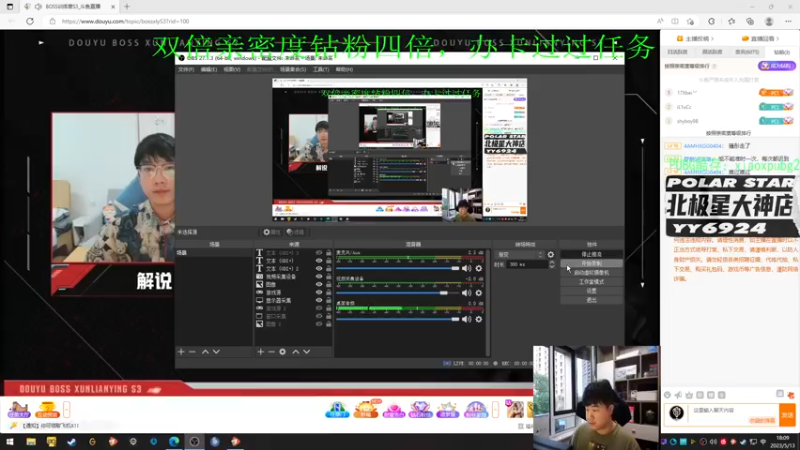Viewport: 800px width, 450px height.
Task: Open second mixer channel settings gear
Action: pos(479,293)
